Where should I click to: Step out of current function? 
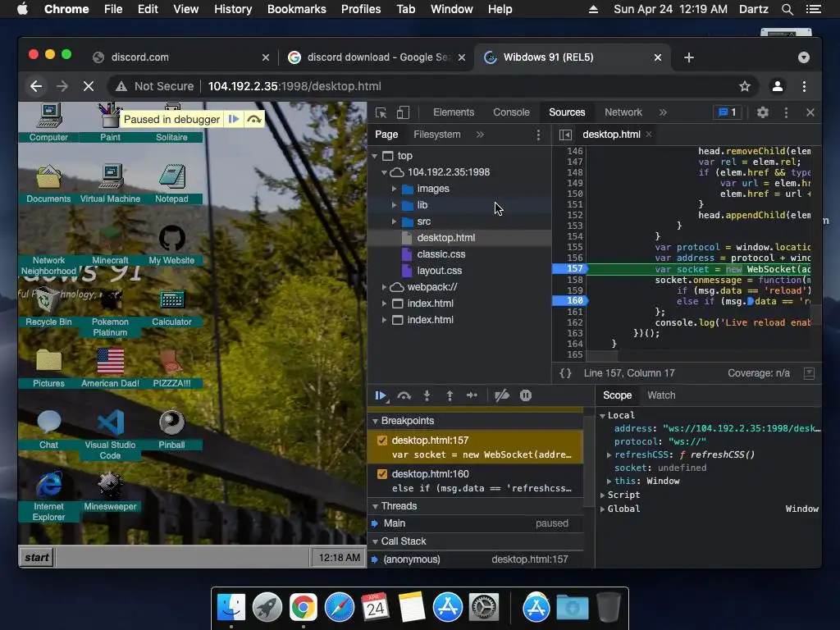click(x=450, y=395)
